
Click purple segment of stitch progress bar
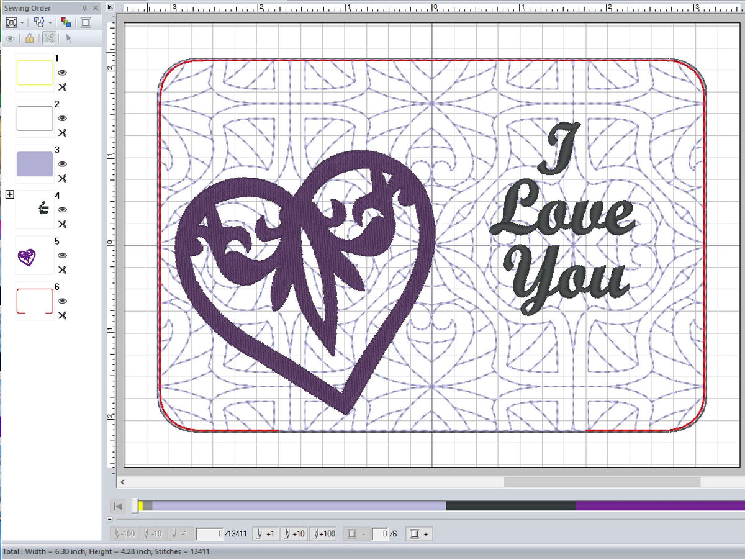click(x=660, y=506)
